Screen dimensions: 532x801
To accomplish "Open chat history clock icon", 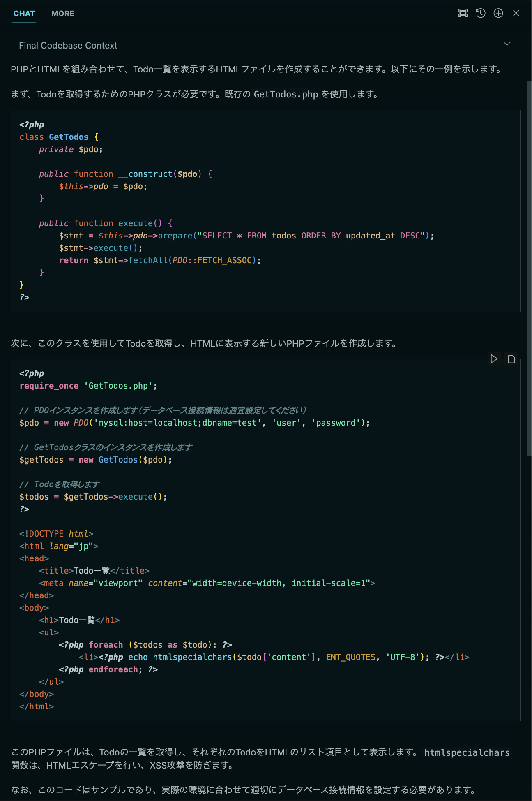I will point(481,13).
